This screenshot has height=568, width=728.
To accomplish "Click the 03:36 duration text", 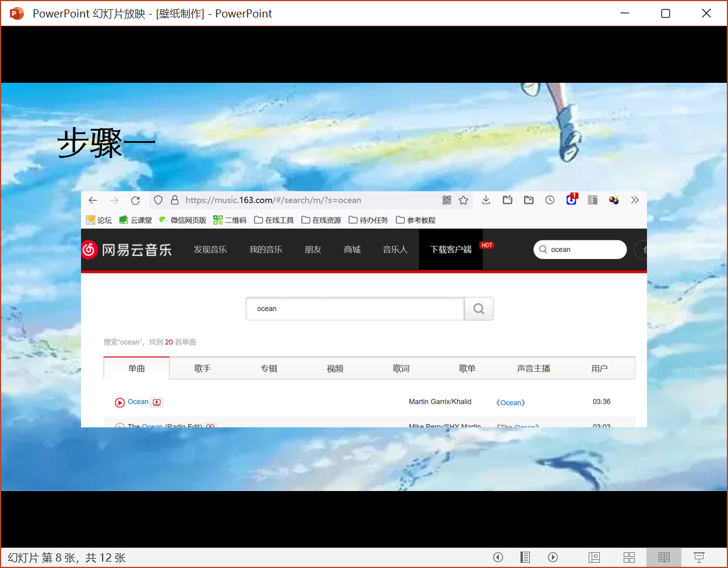I will (602, 402).
